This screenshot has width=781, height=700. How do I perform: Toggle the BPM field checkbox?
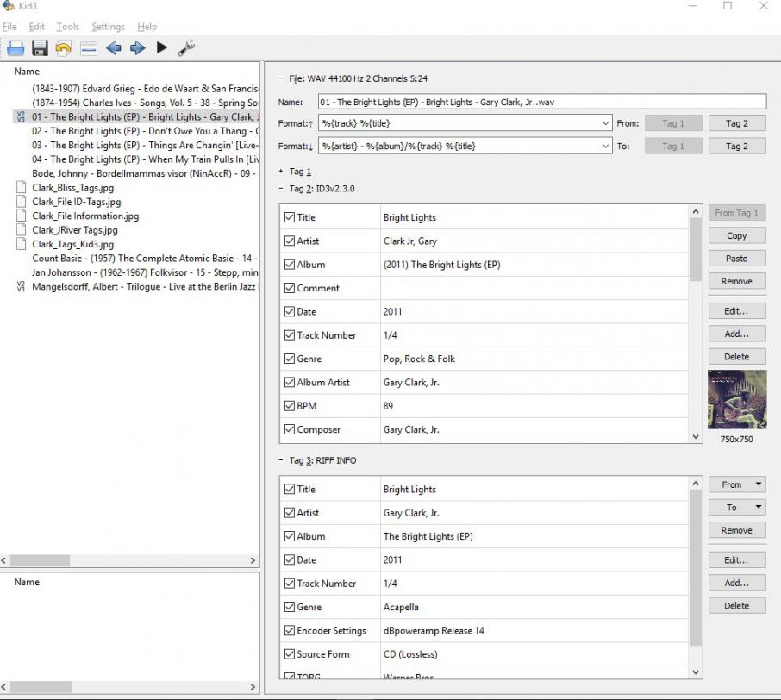[290, 405]
